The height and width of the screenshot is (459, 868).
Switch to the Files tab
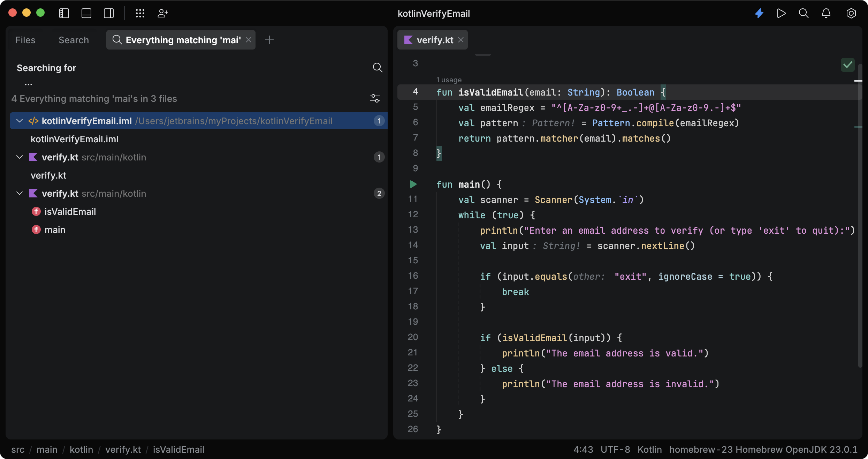[x=25, y=40]
